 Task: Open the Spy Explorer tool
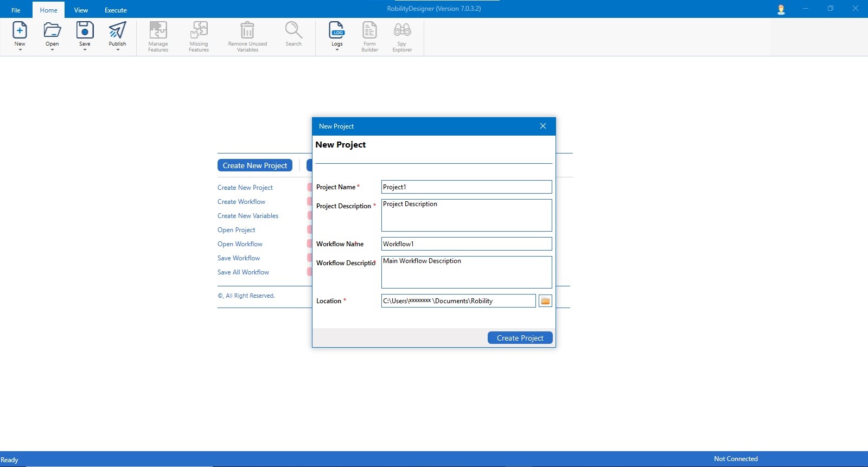[x=402, y=30]
